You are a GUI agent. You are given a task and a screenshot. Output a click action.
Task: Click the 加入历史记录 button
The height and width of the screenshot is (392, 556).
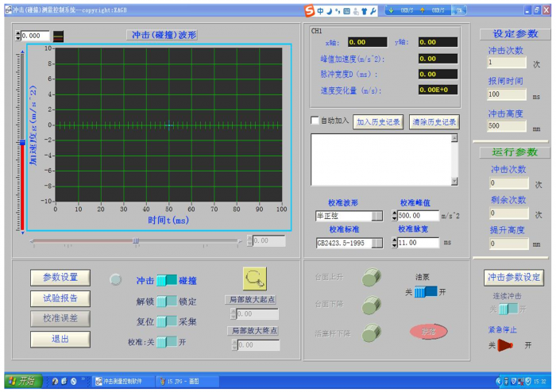pyautogui.click(x=377, y=122)
